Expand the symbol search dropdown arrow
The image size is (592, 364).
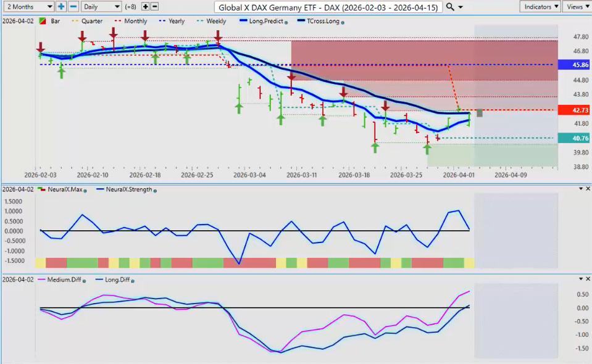pos(462,7)
